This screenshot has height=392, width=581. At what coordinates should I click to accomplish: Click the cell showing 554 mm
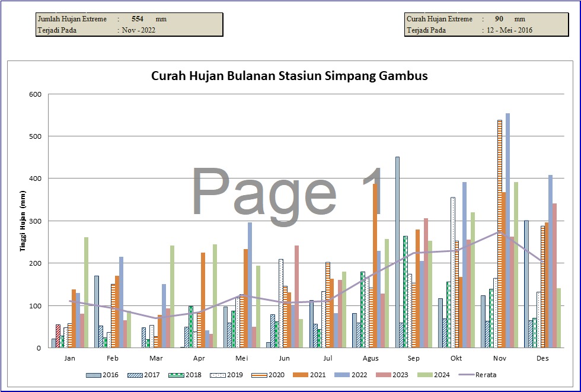click(x=138, y=19)
